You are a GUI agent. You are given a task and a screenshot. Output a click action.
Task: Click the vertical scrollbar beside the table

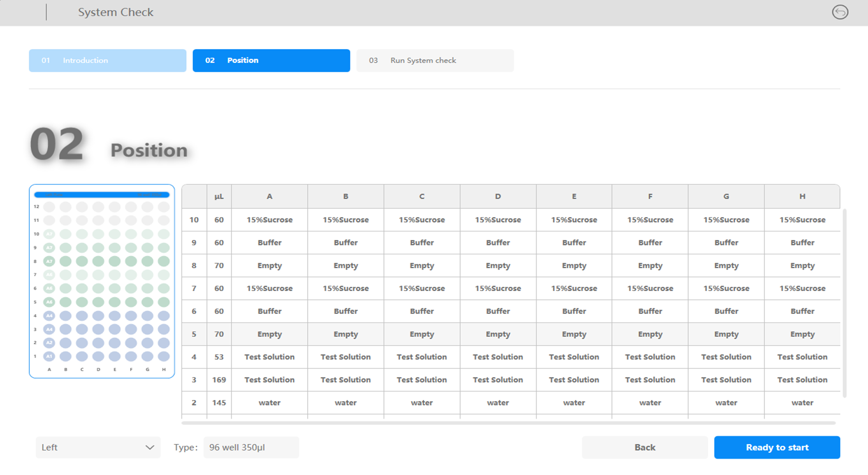point(844,302)
